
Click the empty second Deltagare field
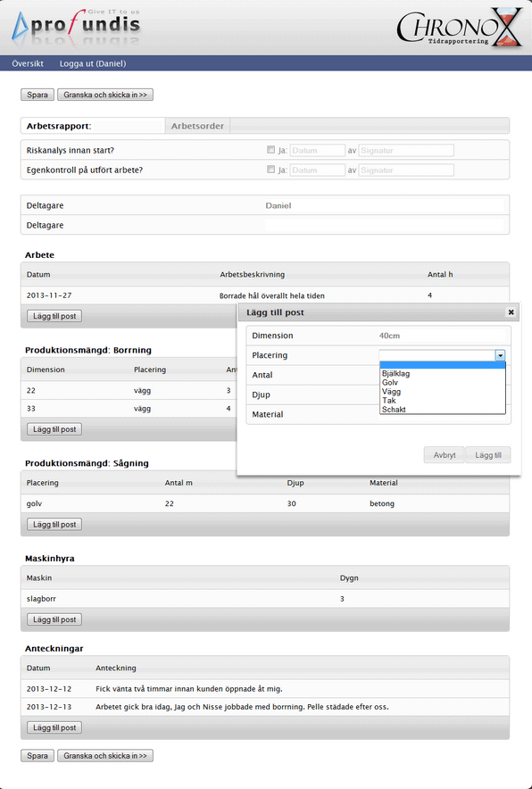[384, 225]
